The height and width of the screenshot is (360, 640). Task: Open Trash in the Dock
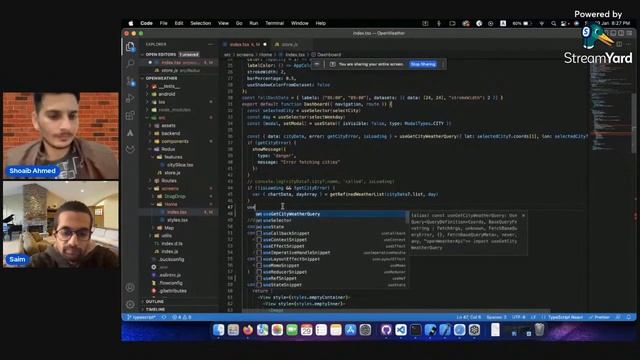point(539,330)
